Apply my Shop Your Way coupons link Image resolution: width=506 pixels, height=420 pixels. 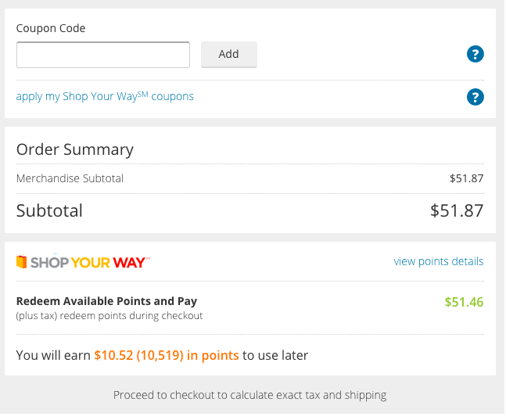105,97
